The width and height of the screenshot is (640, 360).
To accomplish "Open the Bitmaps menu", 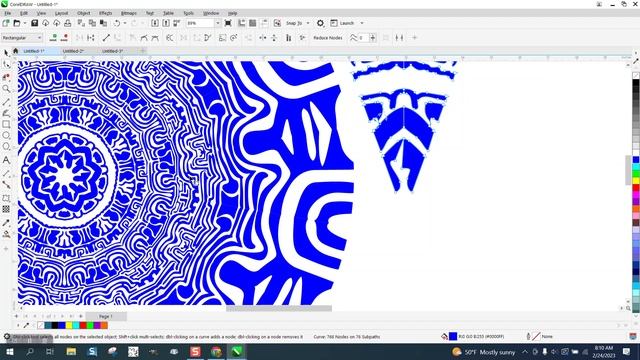I will (x=129, y=13).
